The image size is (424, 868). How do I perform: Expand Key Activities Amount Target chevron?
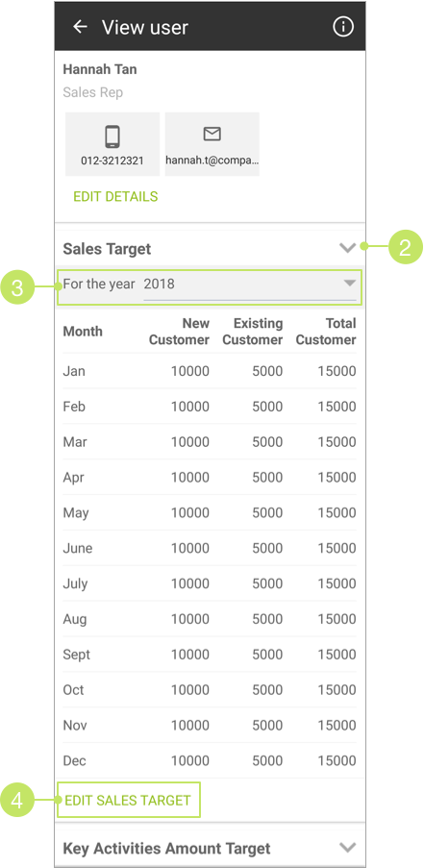[x=348, y=847]
